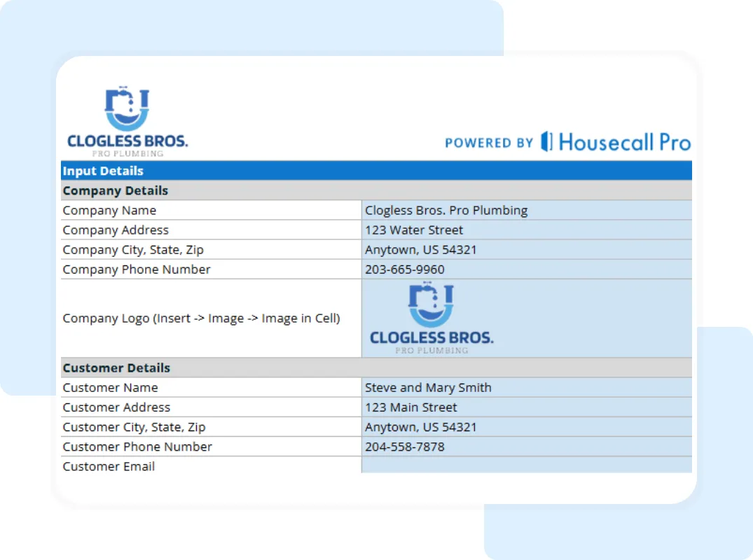Click the empty Customer Email input cell

point(525,466)
